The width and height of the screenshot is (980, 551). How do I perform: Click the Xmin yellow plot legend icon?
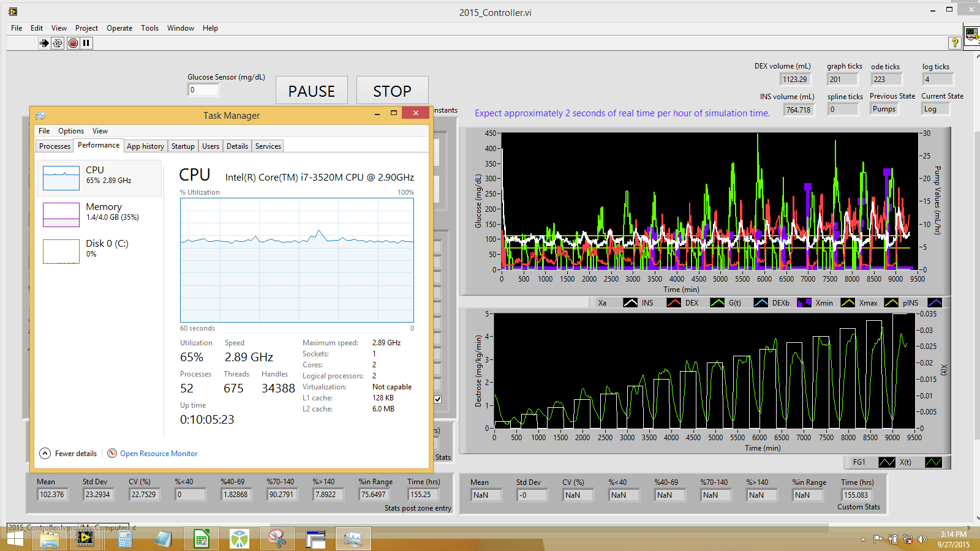(x=848, y=302)
